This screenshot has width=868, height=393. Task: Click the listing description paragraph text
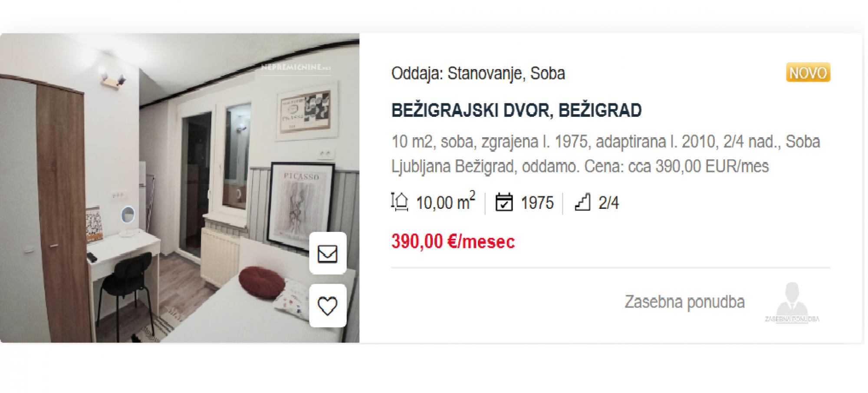[x=606, y=154]
